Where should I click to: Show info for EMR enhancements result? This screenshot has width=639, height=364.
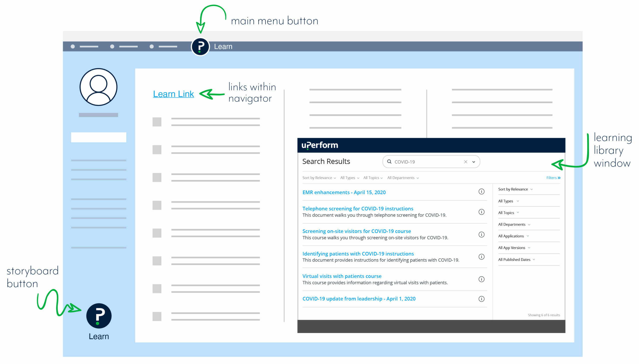coord(481,192)
